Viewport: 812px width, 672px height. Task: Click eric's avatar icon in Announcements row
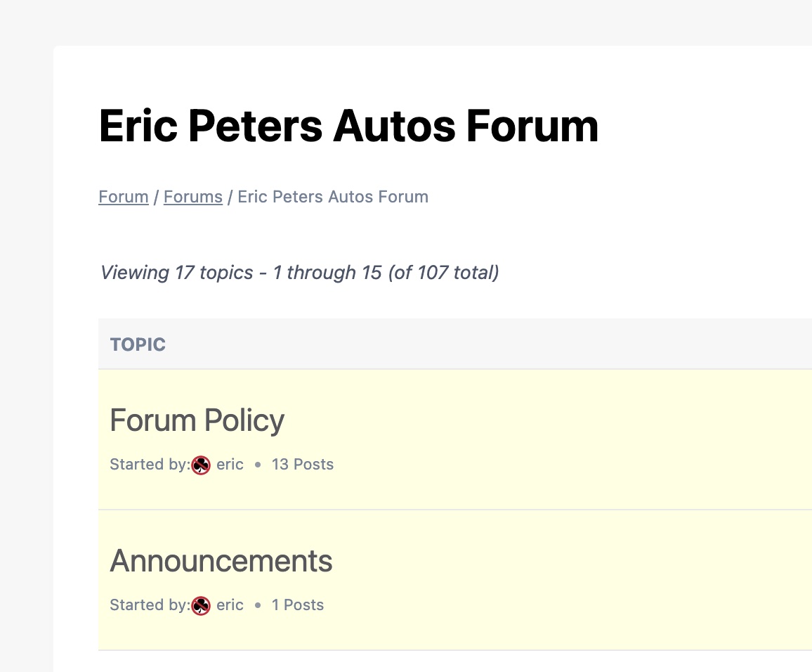[201, 605]
